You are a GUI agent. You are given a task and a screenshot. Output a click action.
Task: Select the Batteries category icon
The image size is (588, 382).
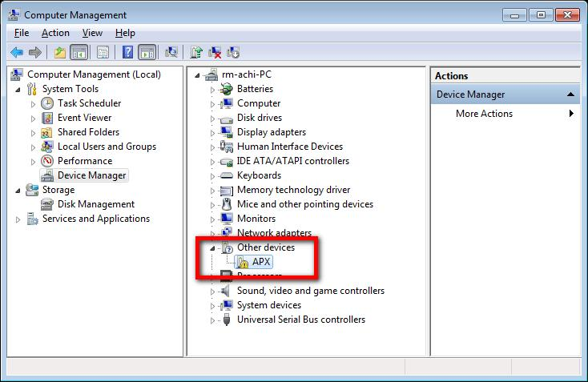pos(227,89)
